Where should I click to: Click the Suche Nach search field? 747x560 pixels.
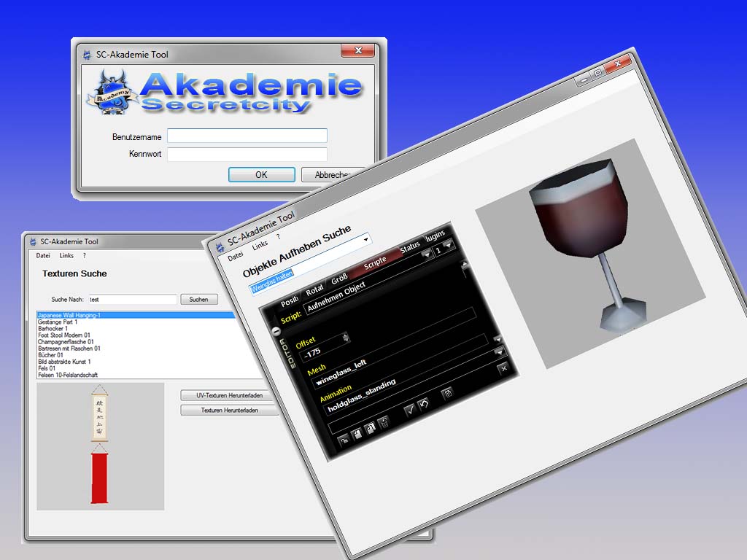133,300
